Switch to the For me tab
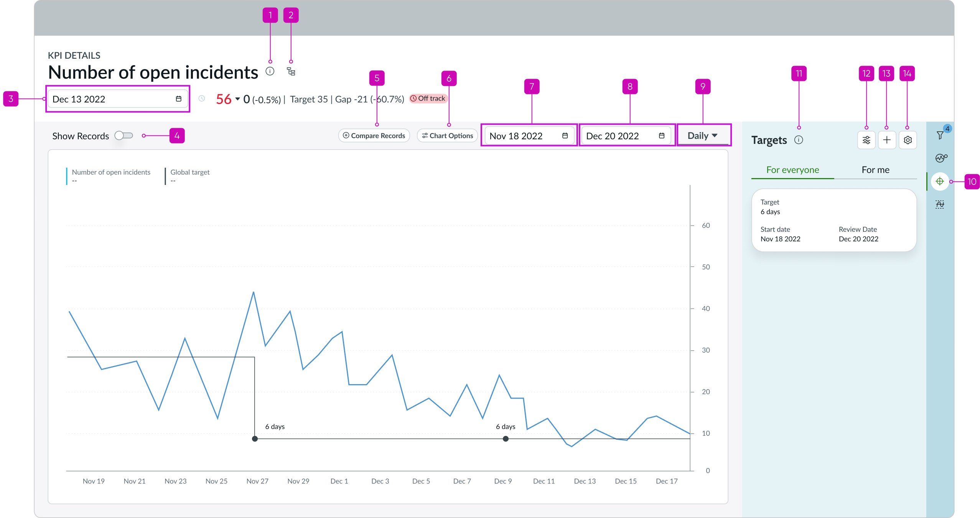Screen dimensions: 980x518 point(875,170)
